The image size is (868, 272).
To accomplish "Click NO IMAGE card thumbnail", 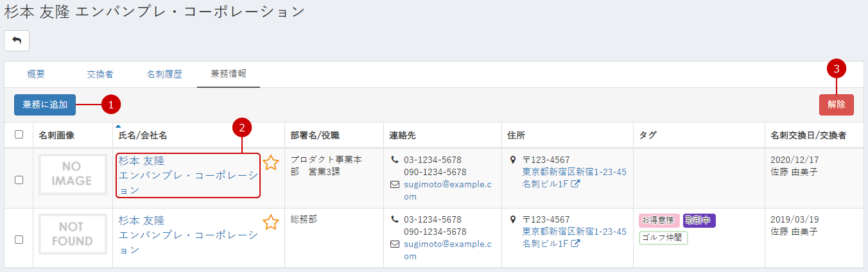I will coord(72,174).
